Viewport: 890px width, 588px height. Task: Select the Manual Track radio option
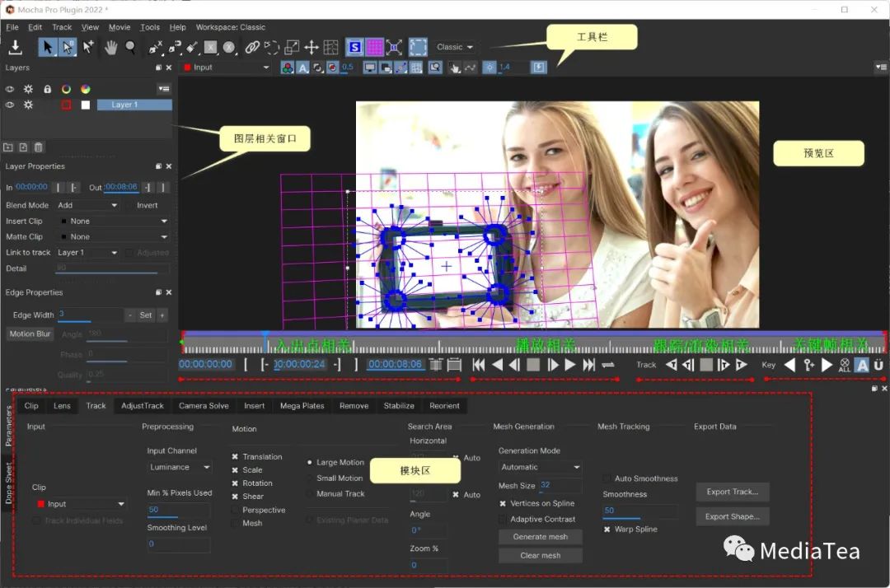click(309, 494)
